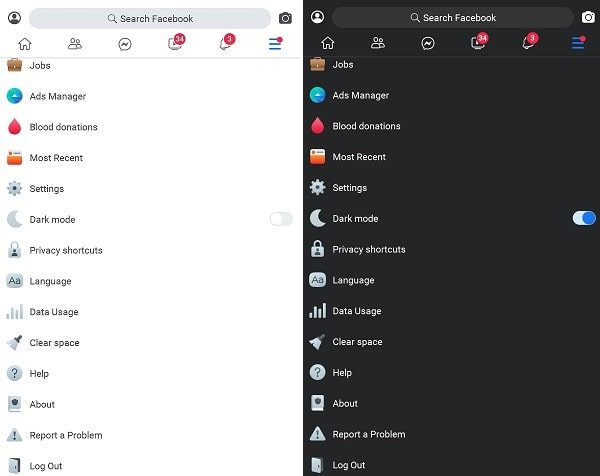Click Ads Manager icon in dark panel
The image size is (600, 476).
click(317, 95)
